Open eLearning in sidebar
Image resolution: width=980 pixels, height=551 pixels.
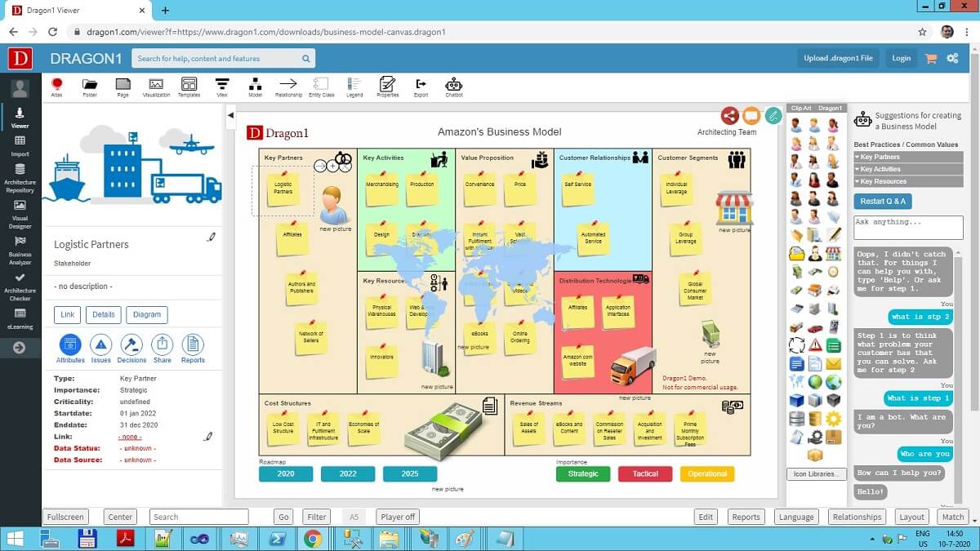point(20,318)
